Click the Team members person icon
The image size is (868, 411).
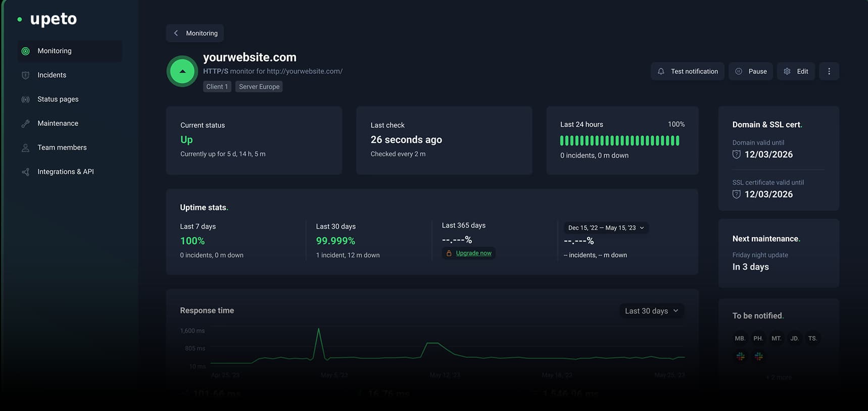pos(26,148)
